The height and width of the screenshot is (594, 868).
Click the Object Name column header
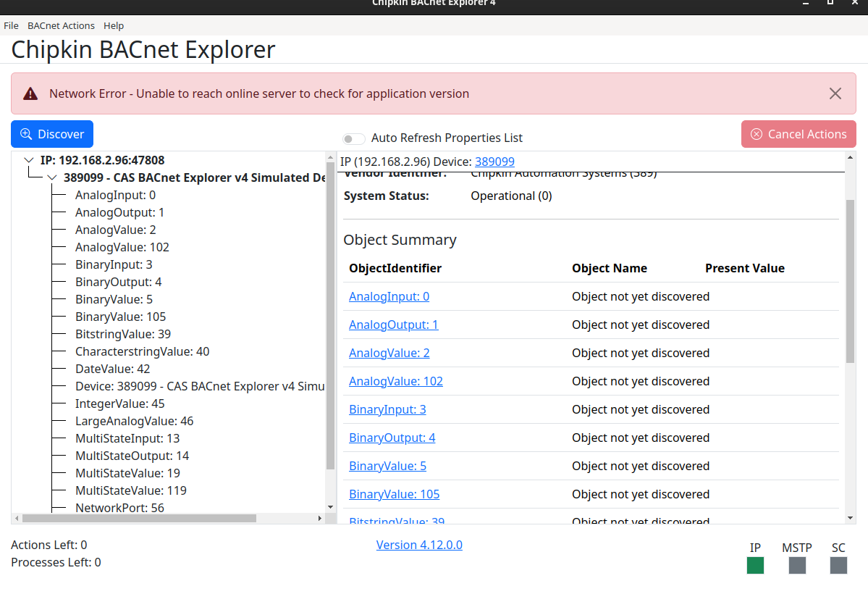pyautogui.click(x=610, y=268)
